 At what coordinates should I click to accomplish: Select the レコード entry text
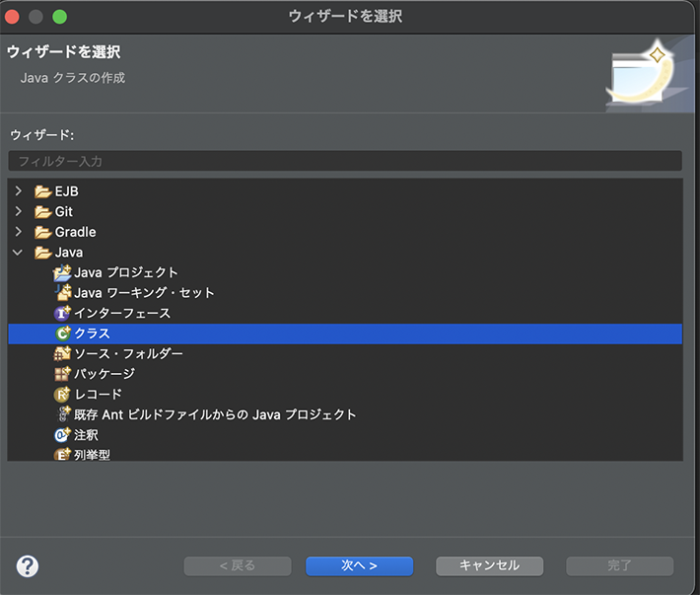pyautogui.click(x=98, y=395)
